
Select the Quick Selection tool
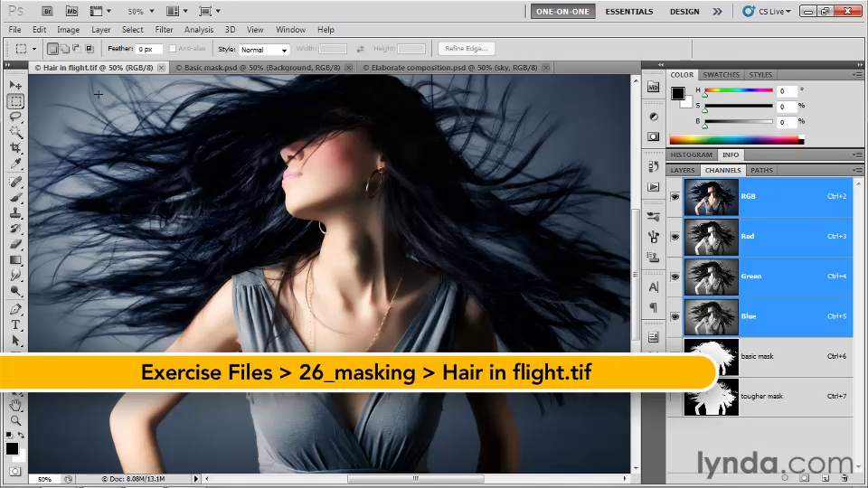15,132
